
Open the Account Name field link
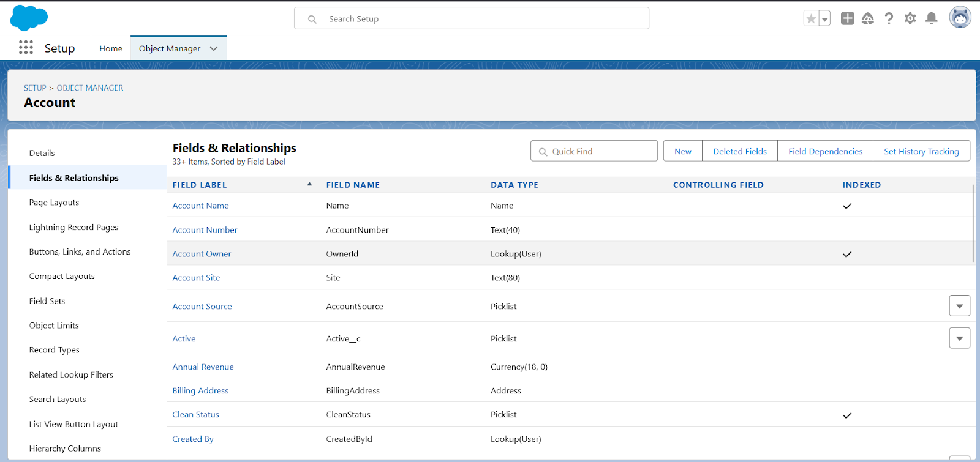pos(200,206)
